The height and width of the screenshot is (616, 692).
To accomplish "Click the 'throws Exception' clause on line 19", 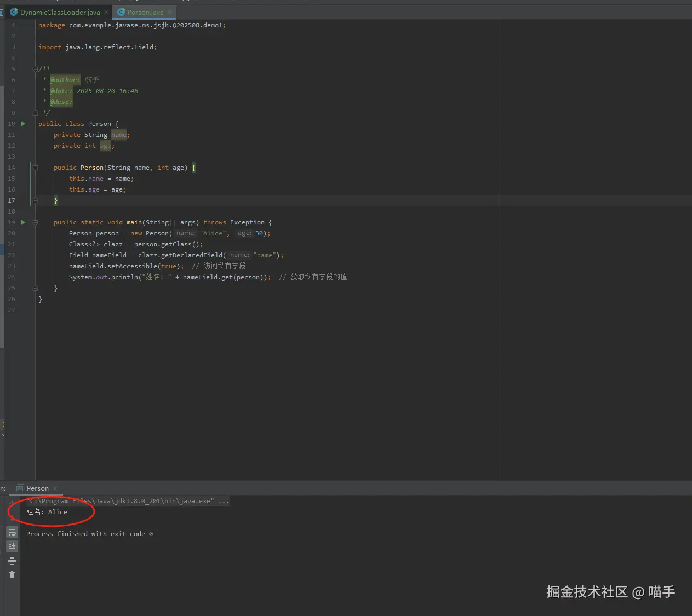I will [x=234, y=222].
